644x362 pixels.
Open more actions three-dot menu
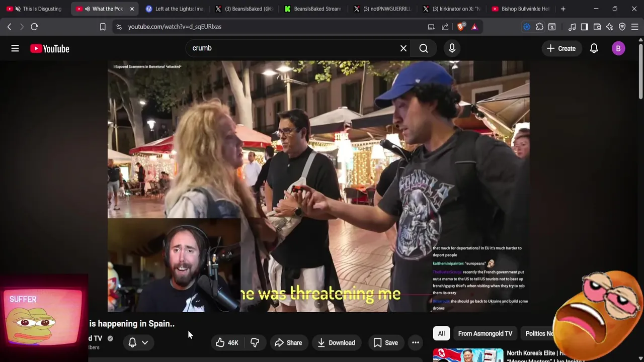pos(416,343)
